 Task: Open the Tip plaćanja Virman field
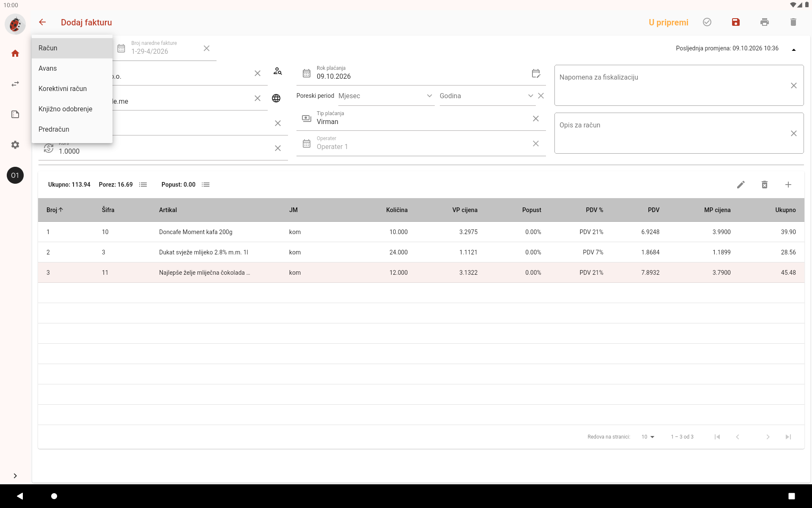point(421,119)
